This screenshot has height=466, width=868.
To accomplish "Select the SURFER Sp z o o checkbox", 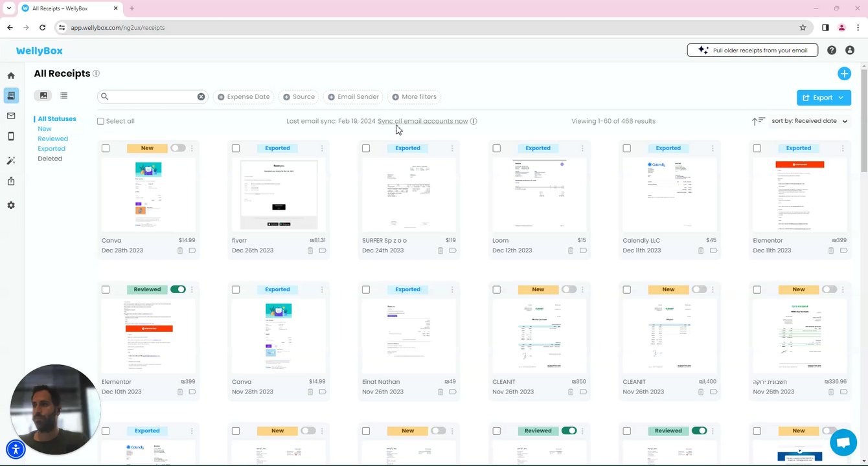I will (366, 148).
